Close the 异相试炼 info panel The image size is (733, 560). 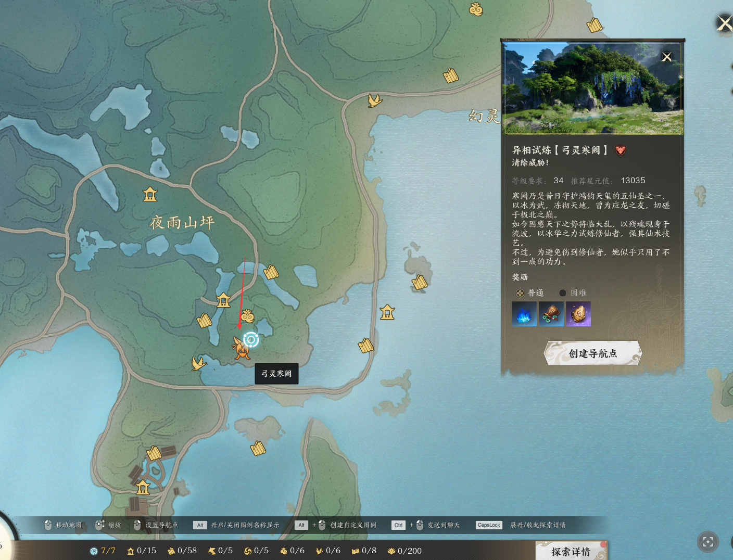point(666,57)
